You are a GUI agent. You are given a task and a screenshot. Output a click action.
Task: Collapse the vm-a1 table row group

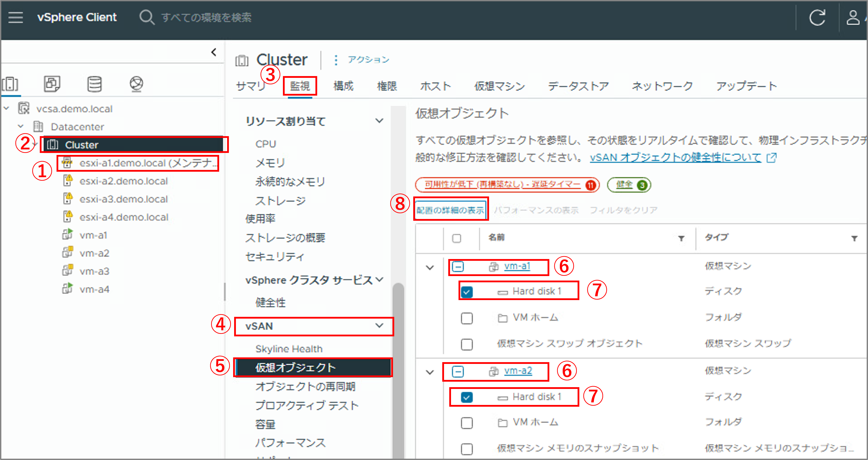429,268
